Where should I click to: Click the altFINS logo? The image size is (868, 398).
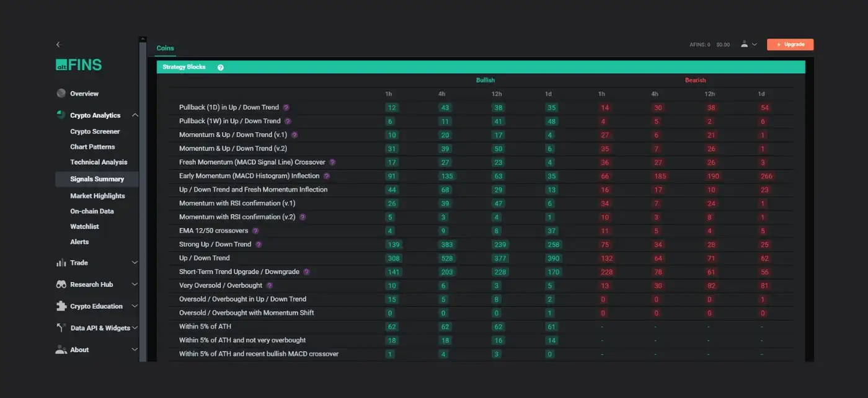79,65
